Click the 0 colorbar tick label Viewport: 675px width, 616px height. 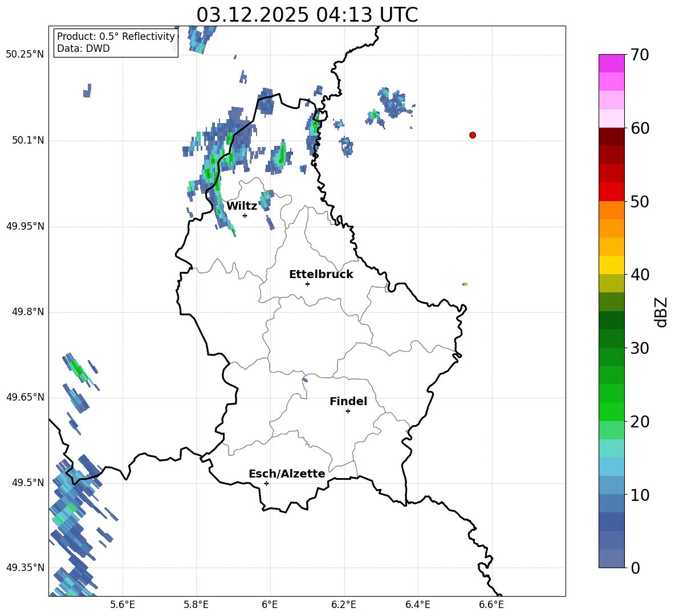click(635, 568)
